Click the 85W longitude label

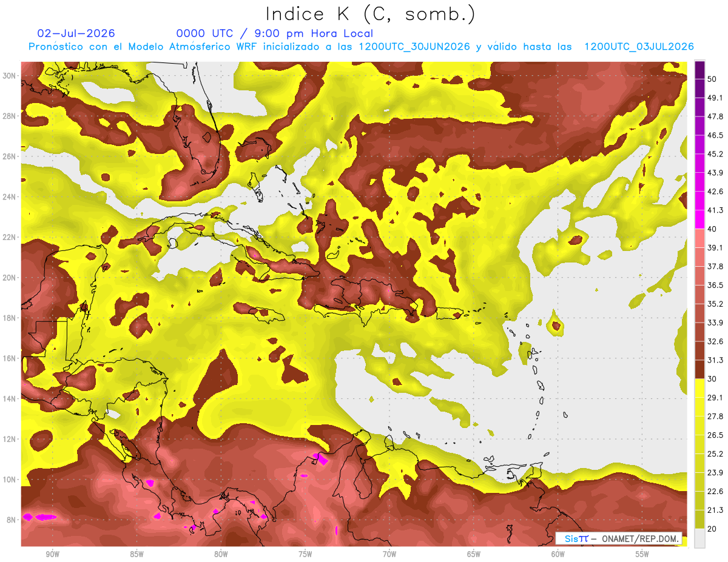tap(136, 554)
